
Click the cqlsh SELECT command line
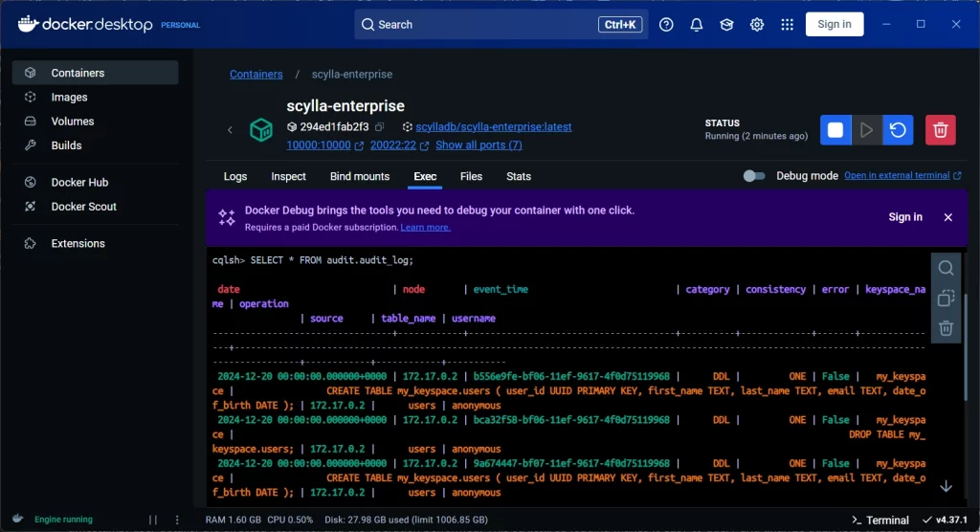[313, 260]
